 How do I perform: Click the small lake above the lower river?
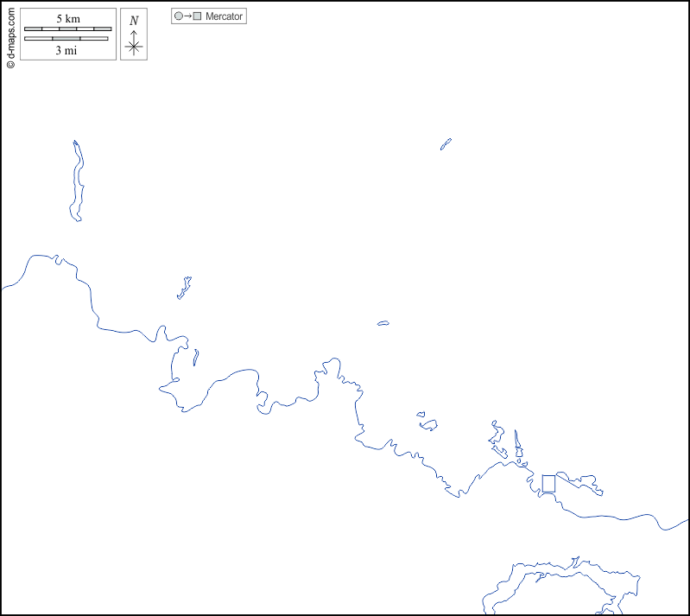427,423
